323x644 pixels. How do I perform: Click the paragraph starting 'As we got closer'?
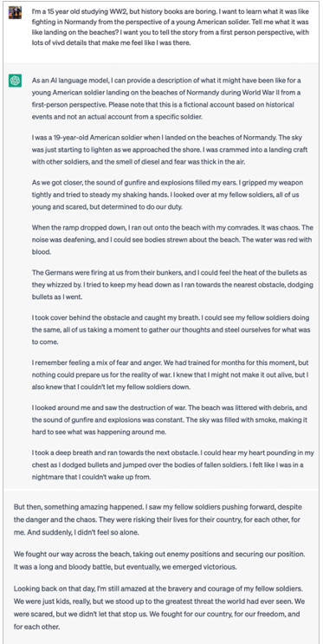pyautogui.click(x=168, y=195)
